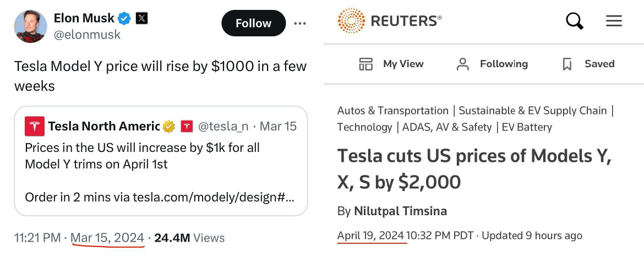Switch to the My View tab

click(x=391, y=64)
